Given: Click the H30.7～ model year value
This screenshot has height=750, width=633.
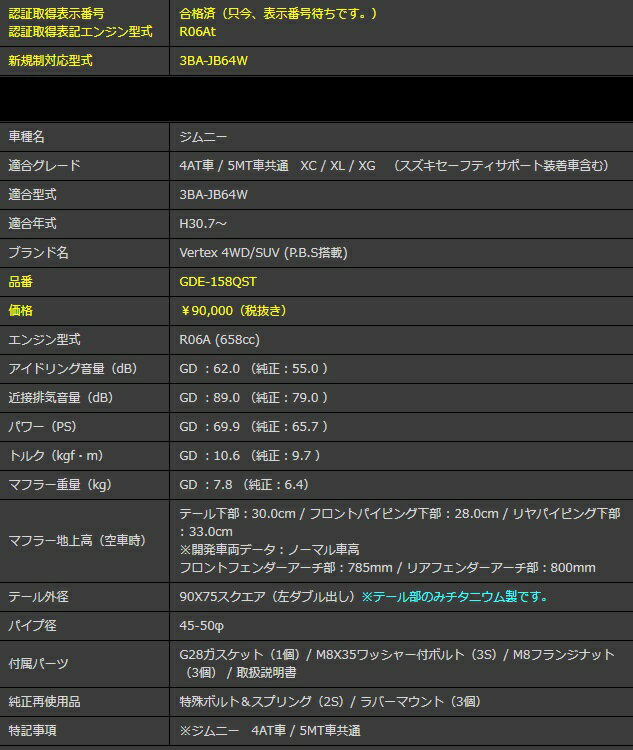Looking at the screenshot, I should tap(203, 224).
